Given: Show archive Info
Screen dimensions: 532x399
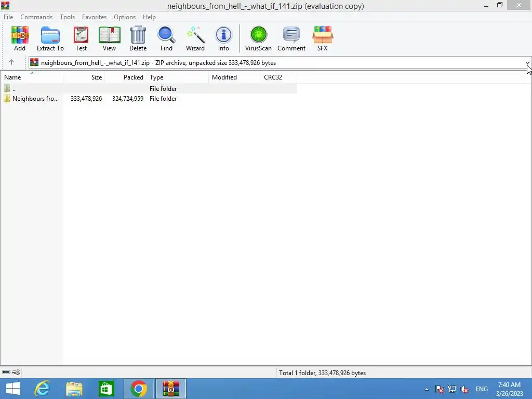Looking at the screenshot, I should click(223, 38).
